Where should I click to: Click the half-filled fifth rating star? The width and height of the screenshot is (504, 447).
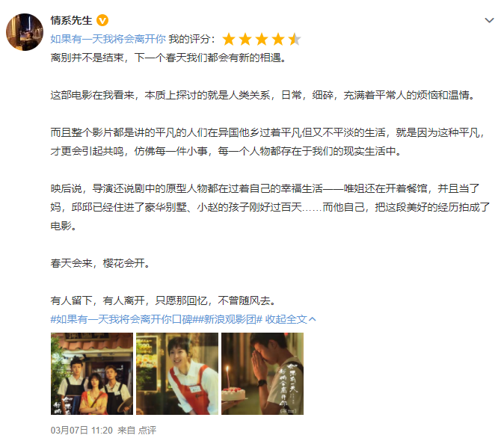tap(295, 39)
